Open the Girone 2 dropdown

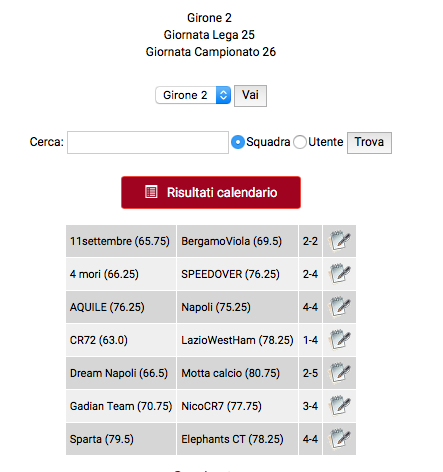pyautogui.click(x=193, y=95)
